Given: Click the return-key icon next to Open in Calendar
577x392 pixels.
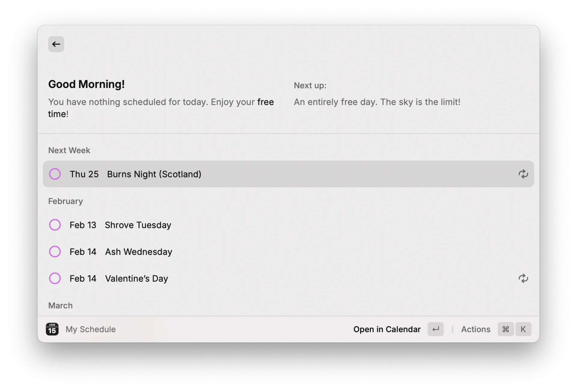Looking at the screenshot, I should click(x=435, y=329).
